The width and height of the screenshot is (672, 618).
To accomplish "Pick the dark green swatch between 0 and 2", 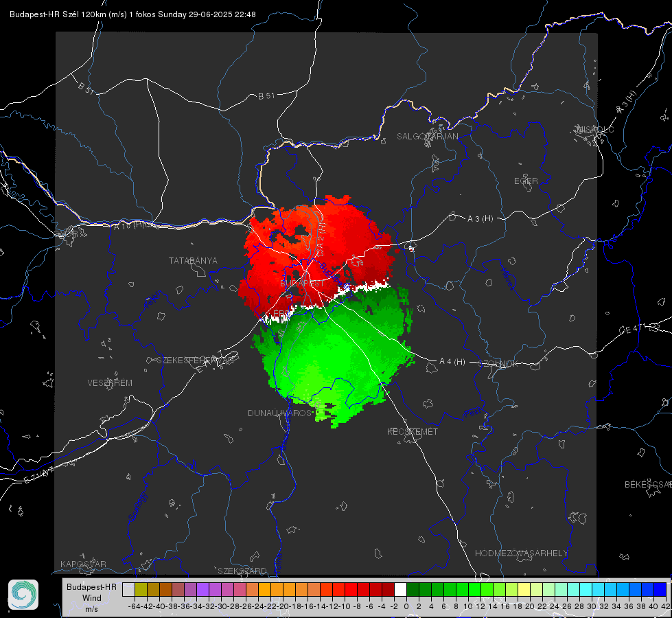I will [413, 589].
